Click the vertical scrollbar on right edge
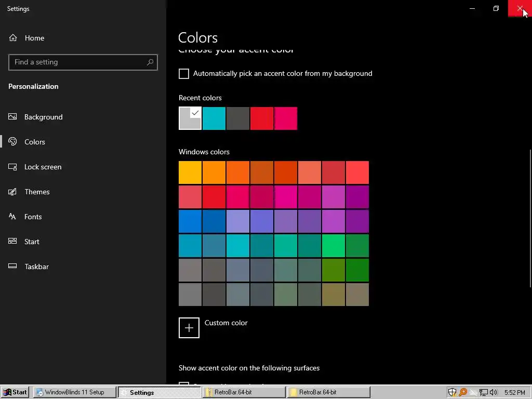 coord(530,218)
